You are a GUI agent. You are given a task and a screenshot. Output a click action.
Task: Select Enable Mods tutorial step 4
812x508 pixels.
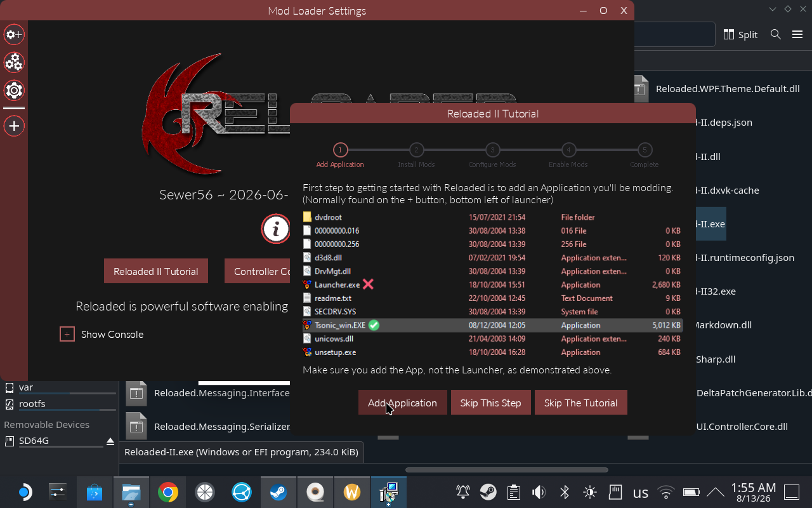568,150
